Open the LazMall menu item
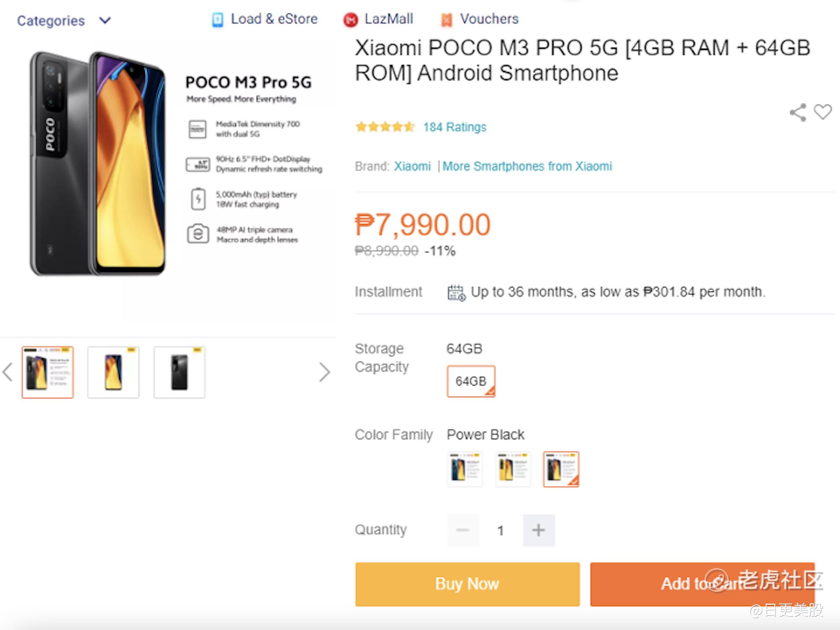Viewport: 840px width, 630px height. [389, 19]
